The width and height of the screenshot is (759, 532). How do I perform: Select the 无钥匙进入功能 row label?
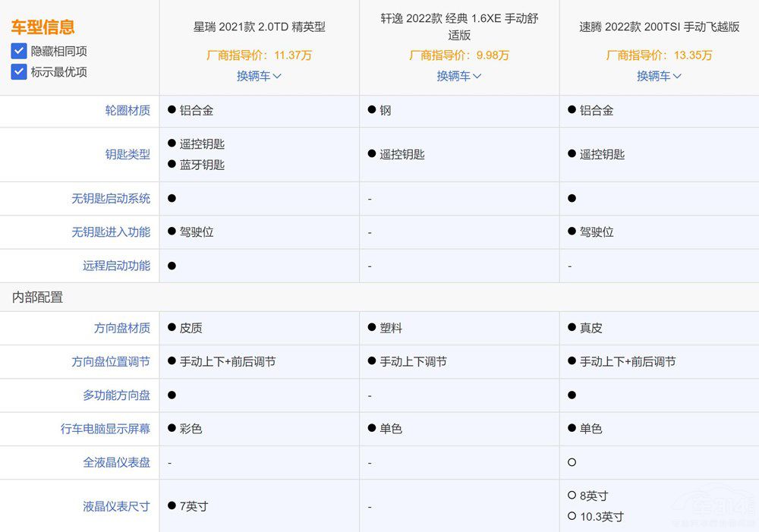111,232
